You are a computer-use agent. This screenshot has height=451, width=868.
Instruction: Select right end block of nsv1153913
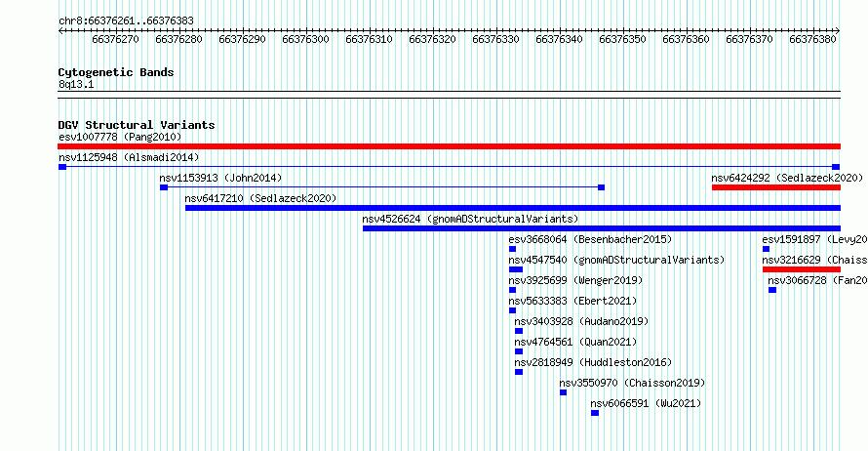[x=601, y=187]
